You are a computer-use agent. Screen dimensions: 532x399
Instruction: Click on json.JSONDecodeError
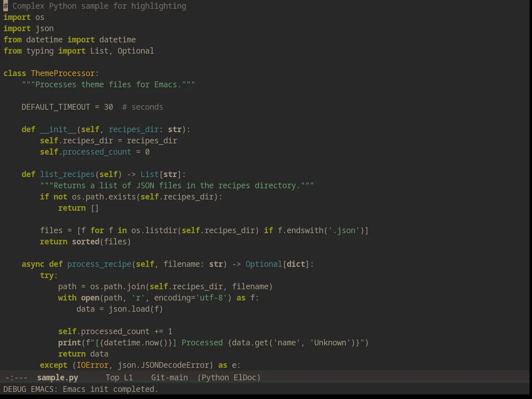(x=163, y=365)
